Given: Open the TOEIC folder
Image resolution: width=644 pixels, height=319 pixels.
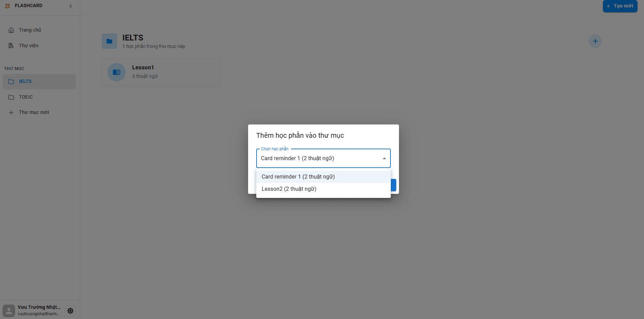Looking at the screenshot, I should point(26,97).
